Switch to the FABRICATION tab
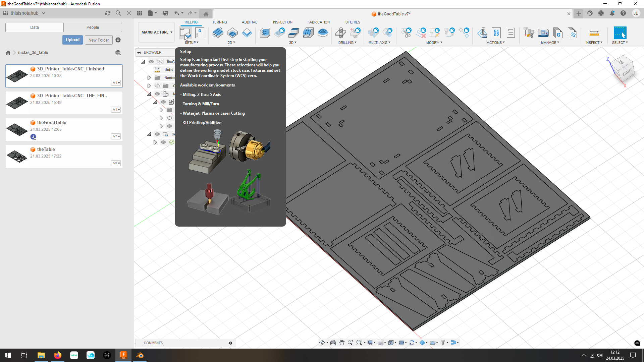 tap(318, 22)
